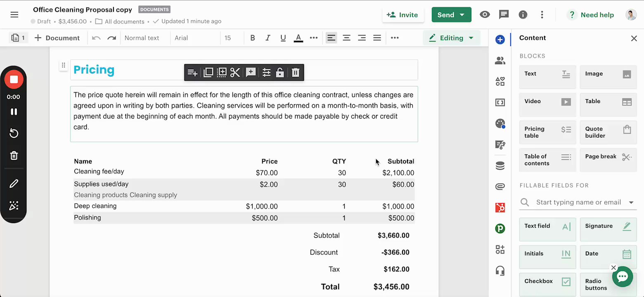This screenshot has height=297, width=644.
Task: Open the three-dot more options menu
Action: pyautogui.click(x=542, y=15)
